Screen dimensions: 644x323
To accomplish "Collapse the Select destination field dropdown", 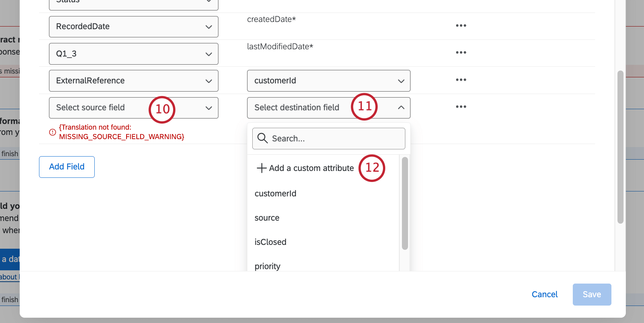I will pyautogui.click(x=401, y=108).
